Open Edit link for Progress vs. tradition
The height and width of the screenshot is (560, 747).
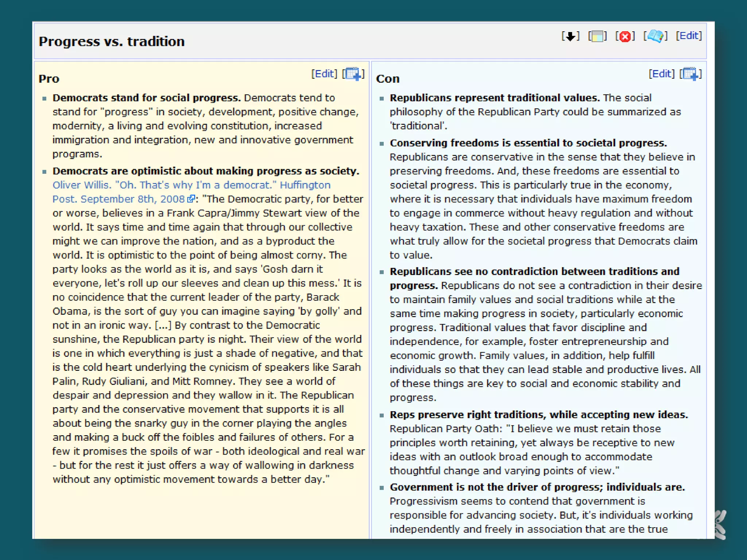pyautogui.click(x=689, y=36)
